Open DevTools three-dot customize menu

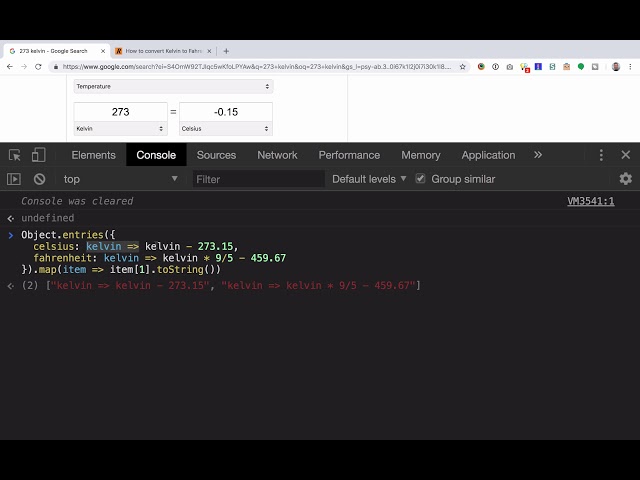coord(601,155)
